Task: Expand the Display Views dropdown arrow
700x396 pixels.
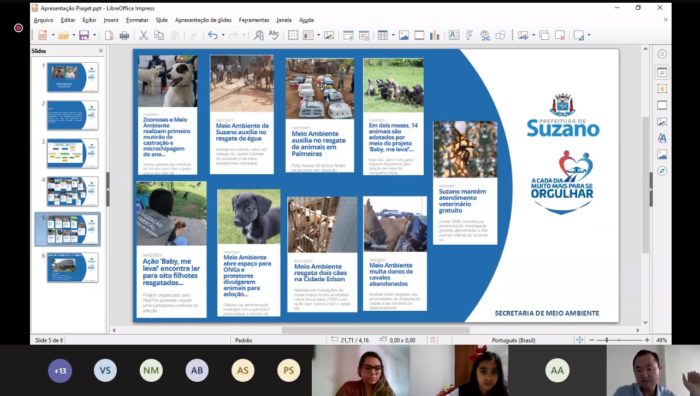Action: [x=318, y=35]
